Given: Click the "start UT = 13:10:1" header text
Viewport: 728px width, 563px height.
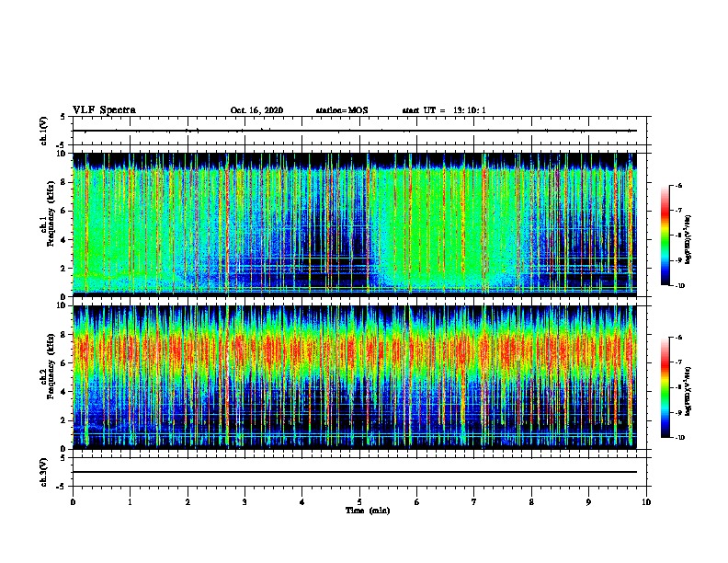Looking at the screenshot, I should (444, 110).
